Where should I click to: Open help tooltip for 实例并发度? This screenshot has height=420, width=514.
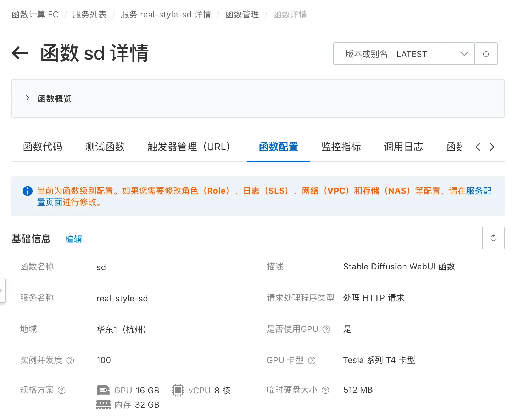[71, 361]
